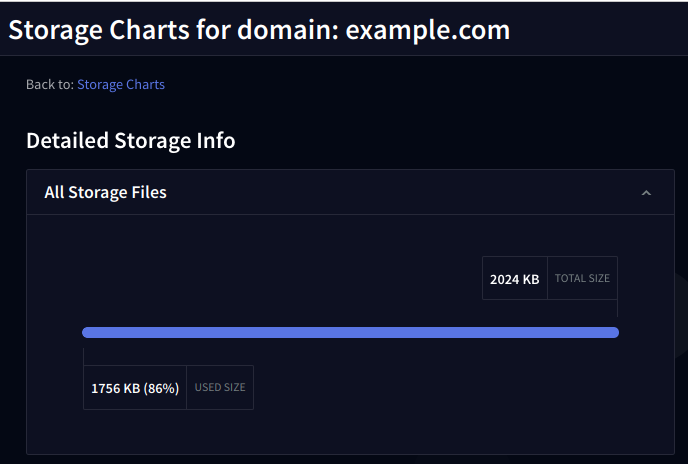Click the vertical marker line below TOTAL SIZE box

point(617,312)
